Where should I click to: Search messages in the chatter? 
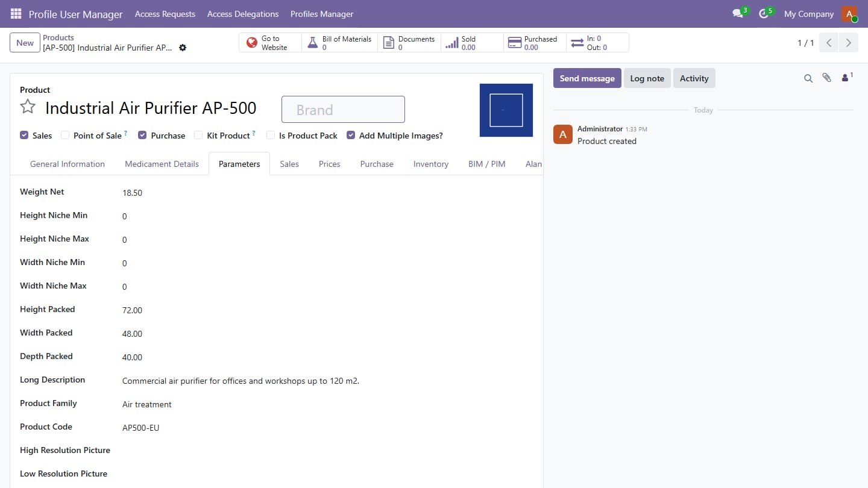click(808, 78)
